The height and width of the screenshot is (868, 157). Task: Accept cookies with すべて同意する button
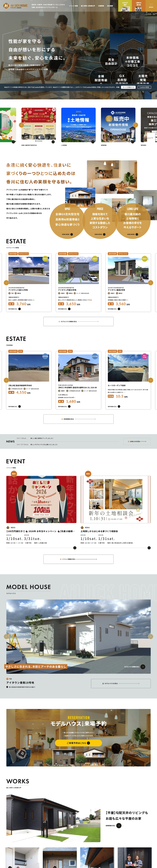(x=128, y=87)
